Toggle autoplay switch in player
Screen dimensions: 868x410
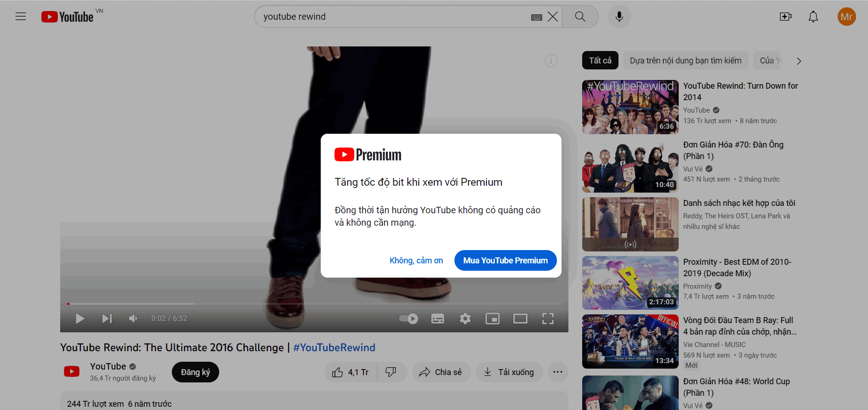pos(408,319)
